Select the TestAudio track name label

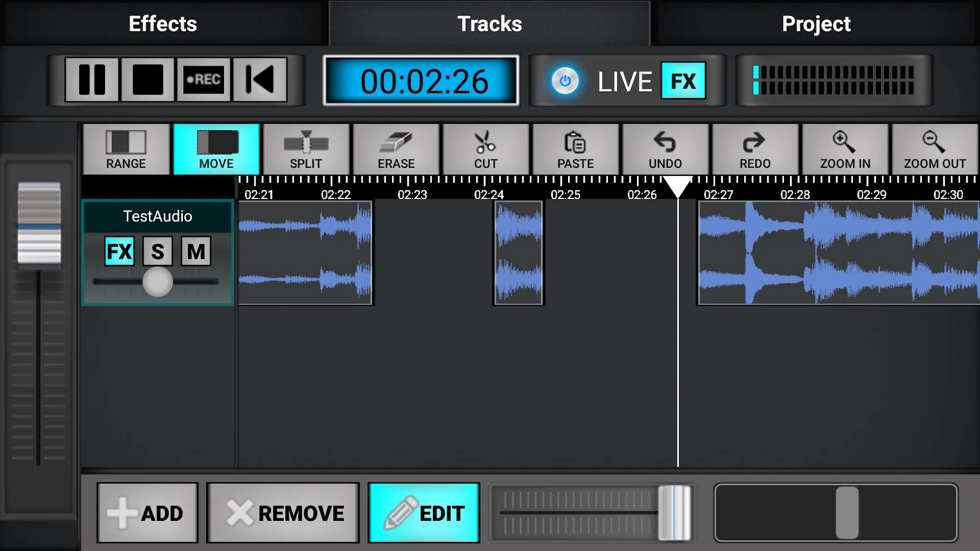(158, 216)
